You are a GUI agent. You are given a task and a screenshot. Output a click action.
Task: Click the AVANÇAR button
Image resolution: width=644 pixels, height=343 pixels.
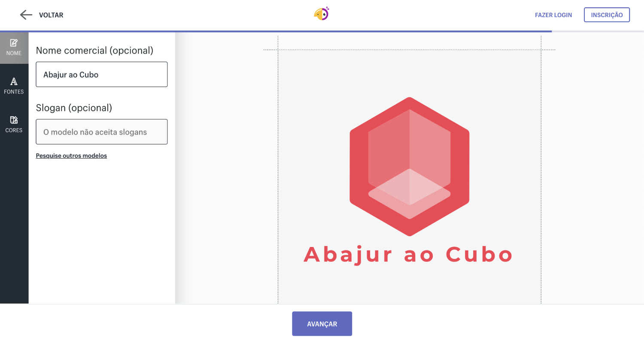tap(322, 324)
